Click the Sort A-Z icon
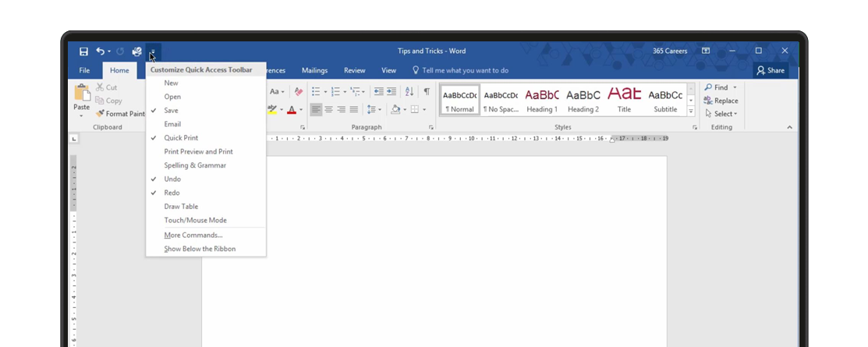 tap(409, 91)
